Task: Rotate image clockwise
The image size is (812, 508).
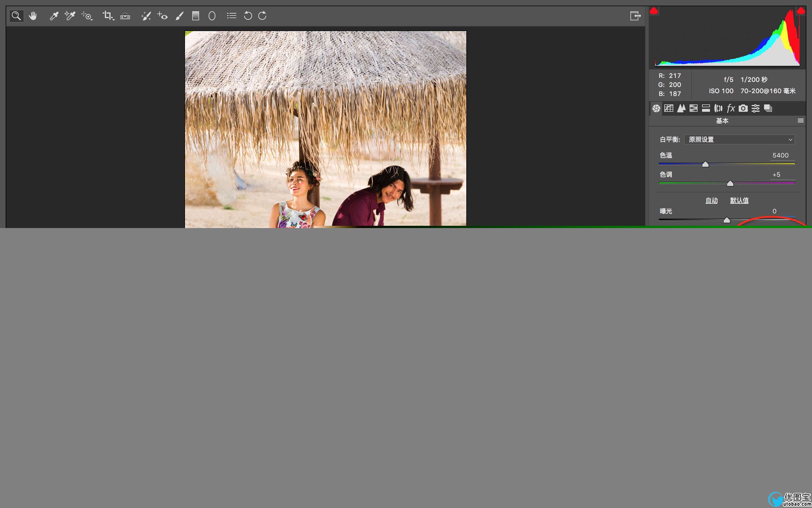Action: (262, 16)
